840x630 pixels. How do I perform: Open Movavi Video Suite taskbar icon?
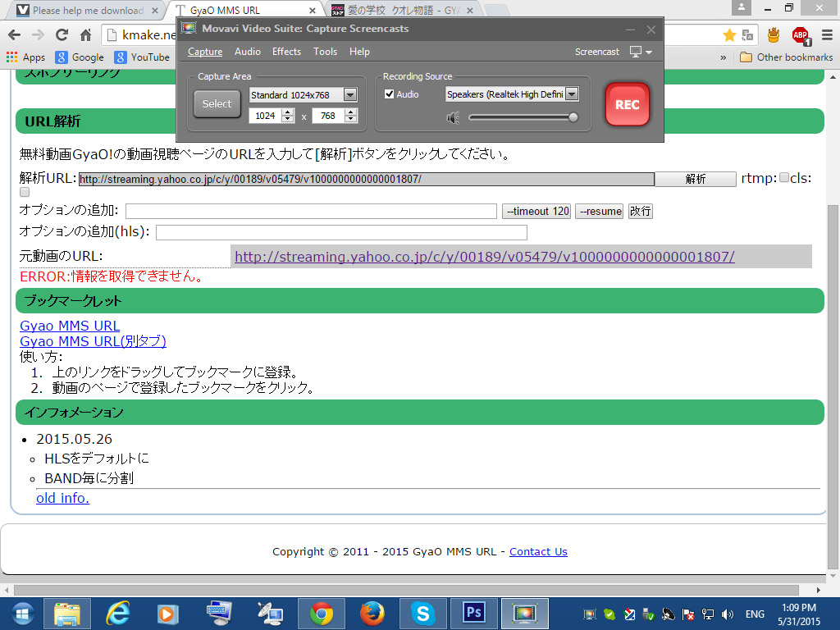tap(525, 614)
